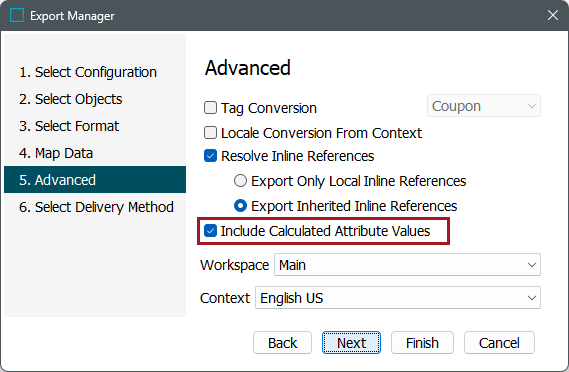
Task: Open the Coupon tag conversion dropdown
Action: coord(484,106)
